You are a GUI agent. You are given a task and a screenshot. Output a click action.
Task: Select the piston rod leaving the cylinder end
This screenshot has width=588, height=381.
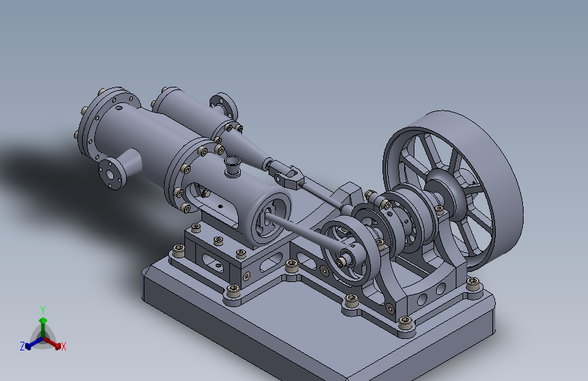[304, 232]
